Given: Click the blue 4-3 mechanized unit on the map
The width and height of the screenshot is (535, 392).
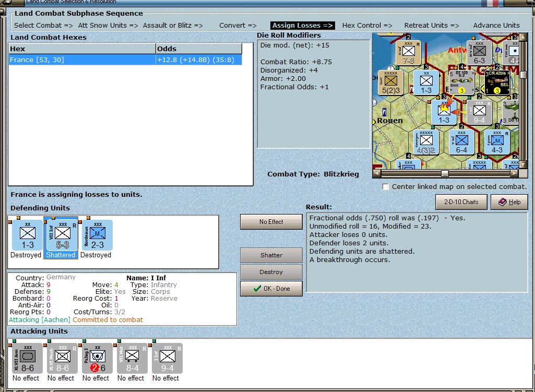Looking at the screenshot, I should 497,142.
